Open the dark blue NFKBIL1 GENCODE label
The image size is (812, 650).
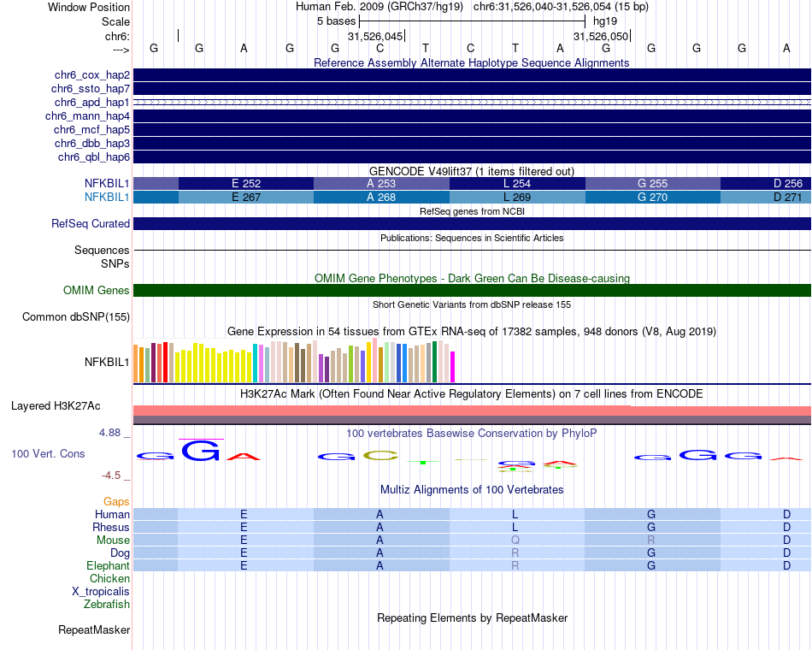click(107, 184)
